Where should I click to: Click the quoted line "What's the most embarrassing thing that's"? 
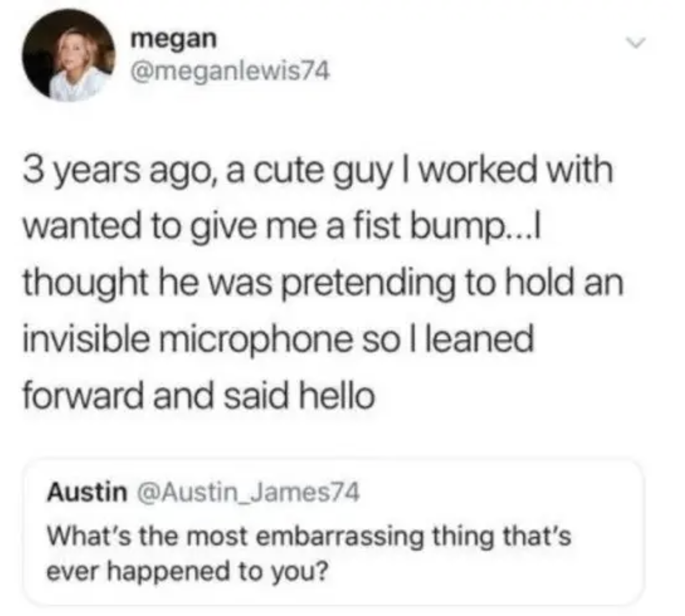(x=309, y=536)
